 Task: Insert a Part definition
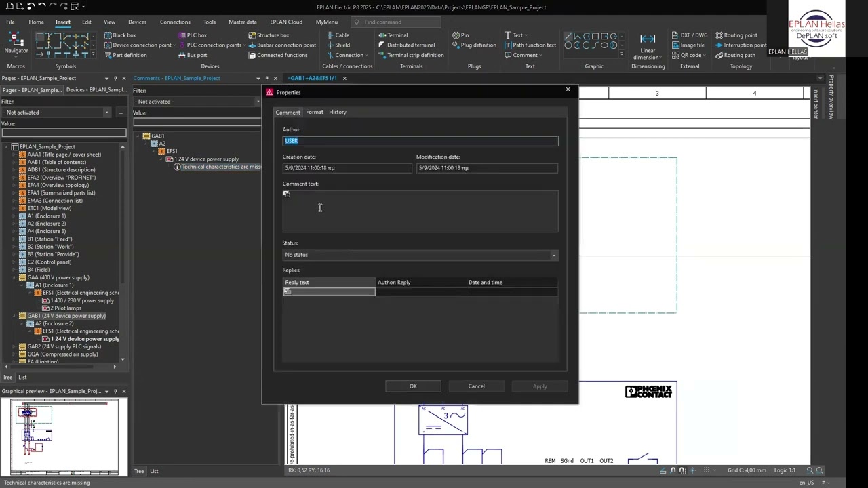125,55
